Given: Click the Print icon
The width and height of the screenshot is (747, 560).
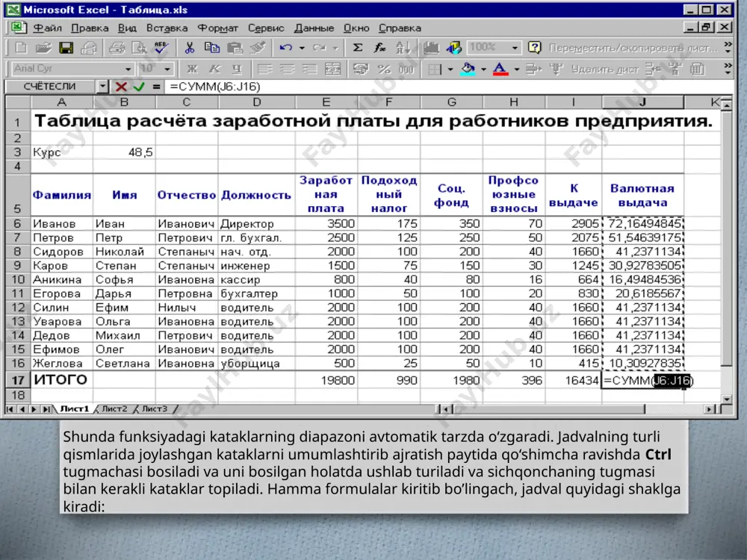Looking at the screenshot, I should (x=117, y=48).
